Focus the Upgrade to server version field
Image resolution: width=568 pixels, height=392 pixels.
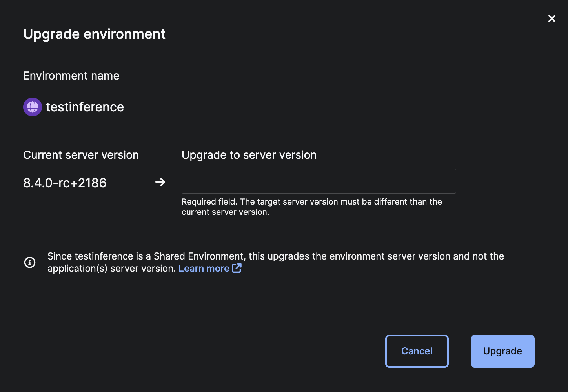click(319, 181)
